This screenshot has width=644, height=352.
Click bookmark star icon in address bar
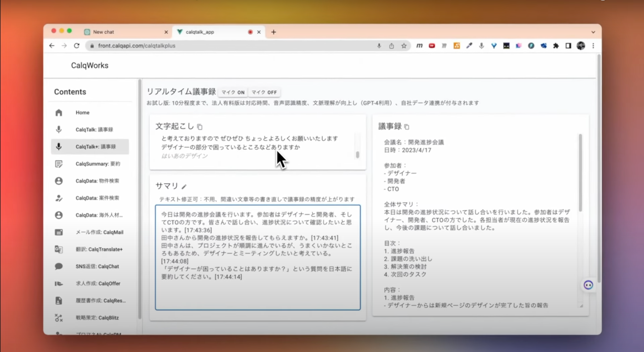click(404, 46)
